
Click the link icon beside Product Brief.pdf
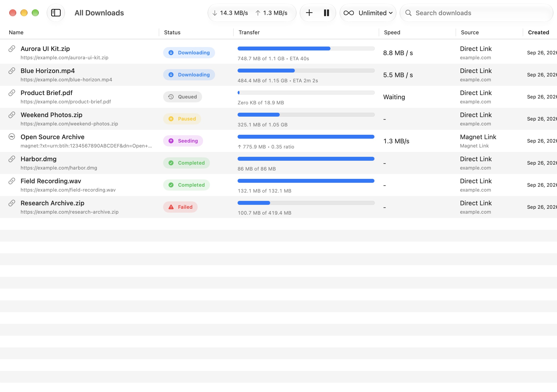(x=12, y=93)
